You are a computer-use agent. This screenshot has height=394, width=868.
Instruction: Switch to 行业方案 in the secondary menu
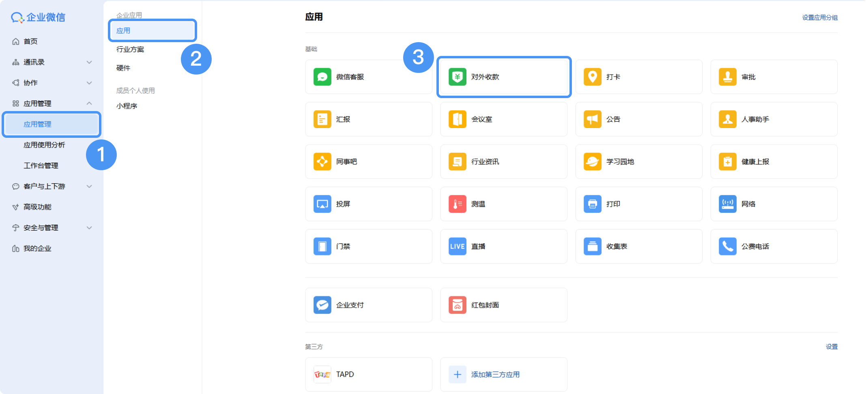(x=130, y=49)
